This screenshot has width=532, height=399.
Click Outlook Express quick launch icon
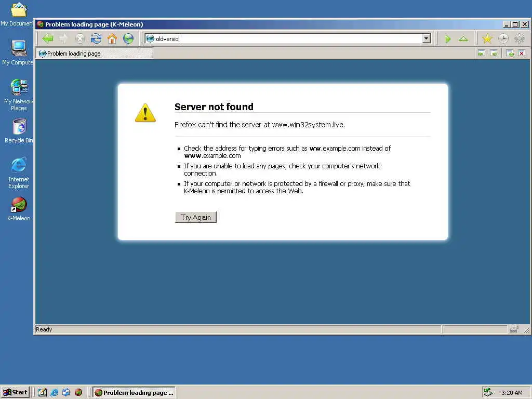click(66, 393)
